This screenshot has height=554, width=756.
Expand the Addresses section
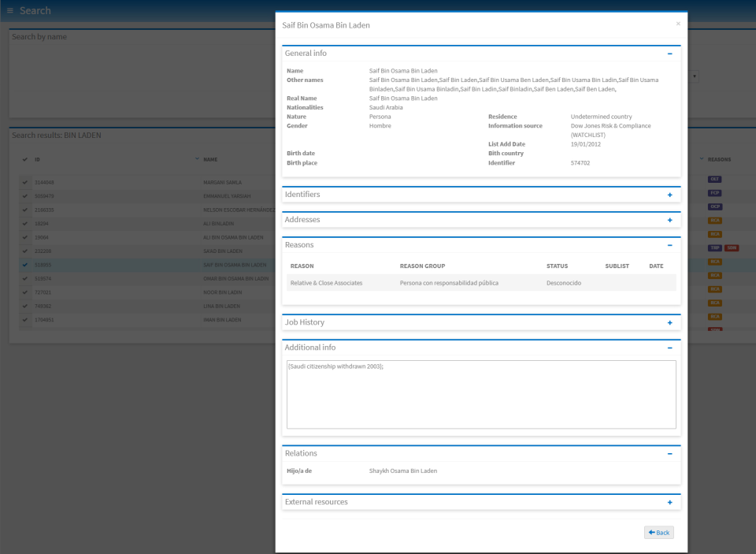pos(670,219)
